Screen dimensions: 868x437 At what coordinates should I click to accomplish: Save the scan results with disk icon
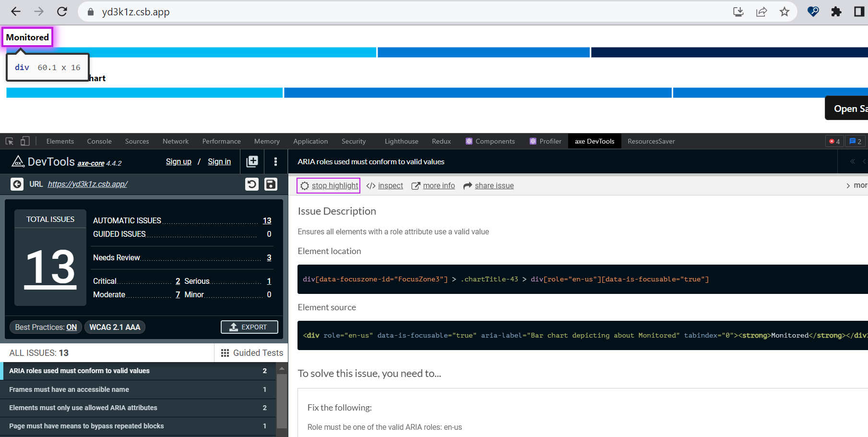pos(271,184)
